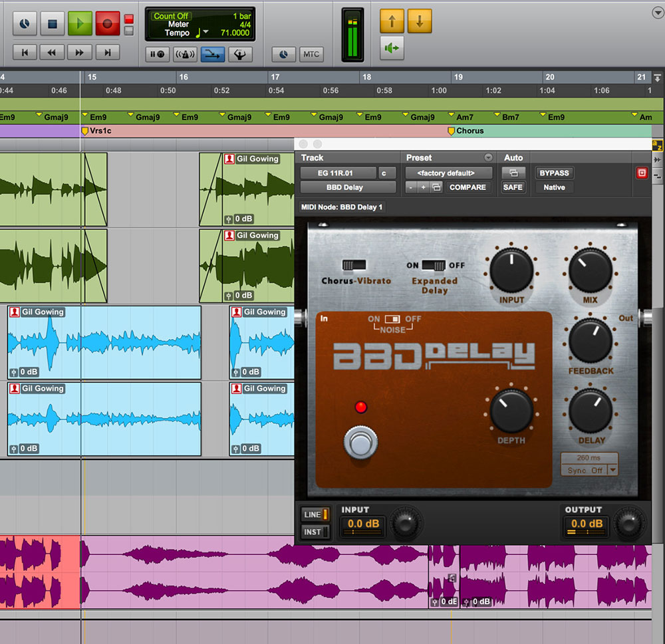665x644 pixels.
Task: Click the yellow up arrow button
Action: [x=392, y=21]
